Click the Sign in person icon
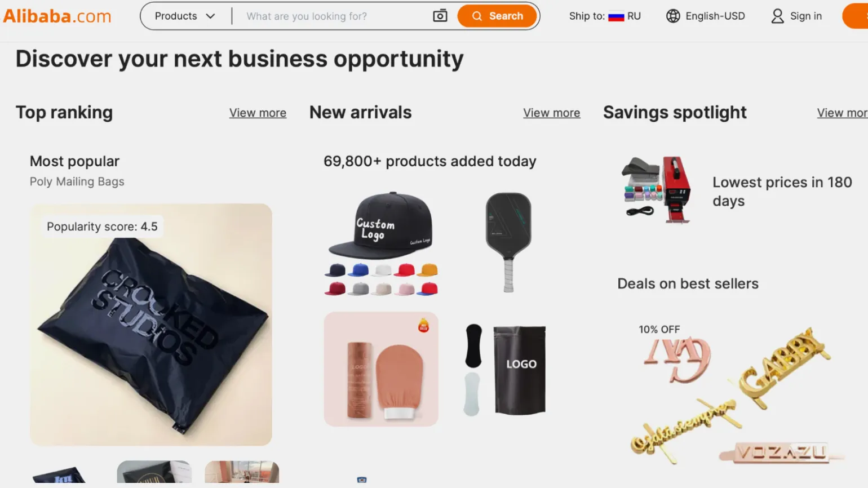The height and width of the screenshot is (488, 868). 777,16
